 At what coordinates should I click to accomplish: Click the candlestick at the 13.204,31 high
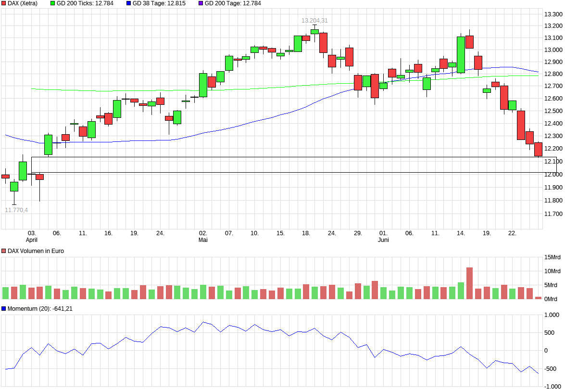point(314,32)
